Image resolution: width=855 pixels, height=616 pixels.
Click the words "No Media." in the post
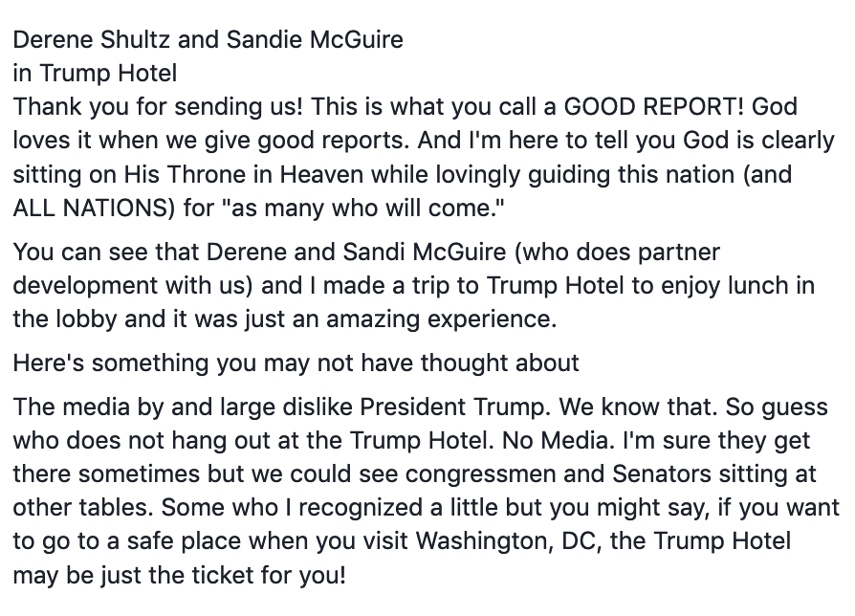tap(559, 440)
